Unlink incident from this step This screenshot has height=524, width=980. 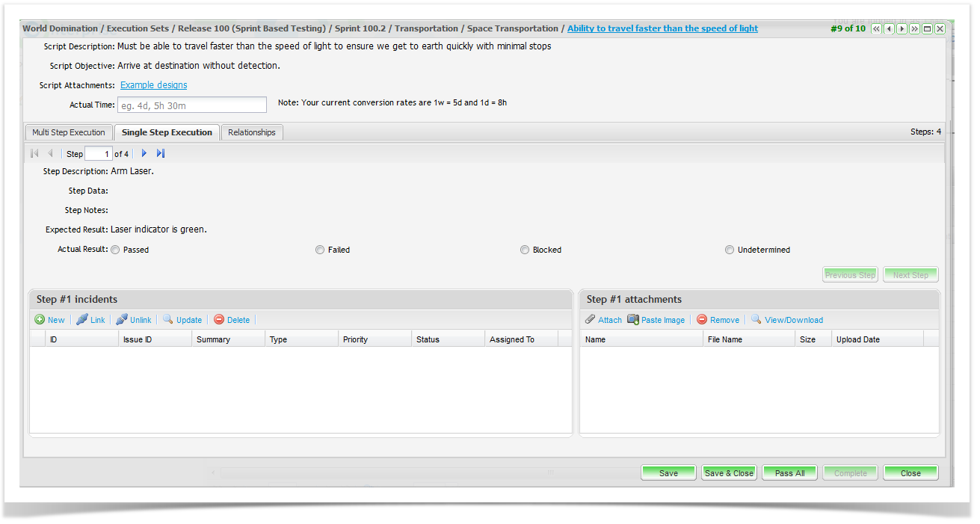[x=133, y=320]
